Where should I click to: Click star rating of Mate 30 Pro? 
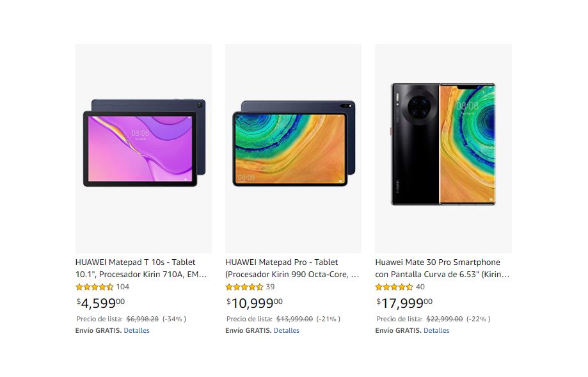point(393,287)
